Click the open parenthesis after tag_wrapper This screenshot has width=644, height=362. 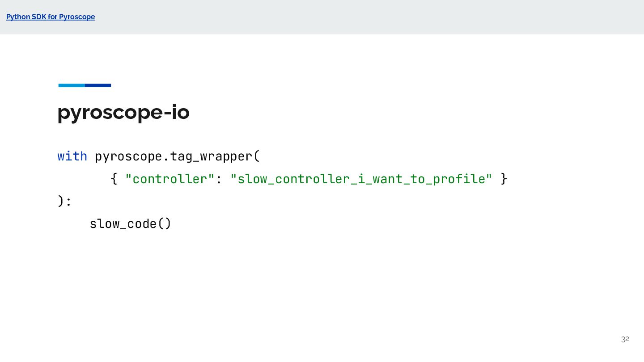click(257, 157)
